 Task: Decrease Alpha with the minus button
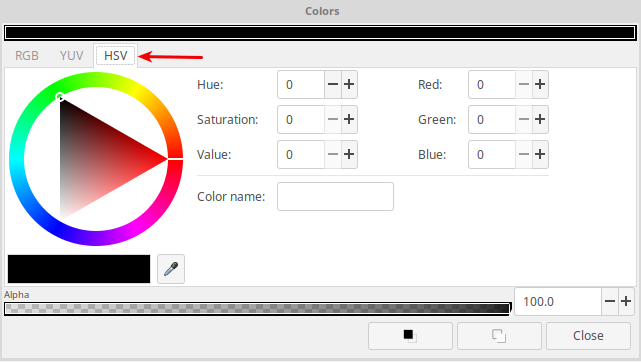coord(610,302)
